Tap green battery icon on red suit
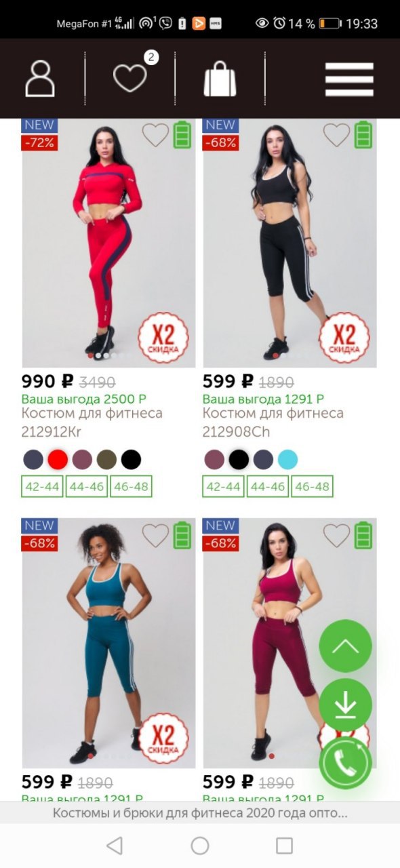 182,134
